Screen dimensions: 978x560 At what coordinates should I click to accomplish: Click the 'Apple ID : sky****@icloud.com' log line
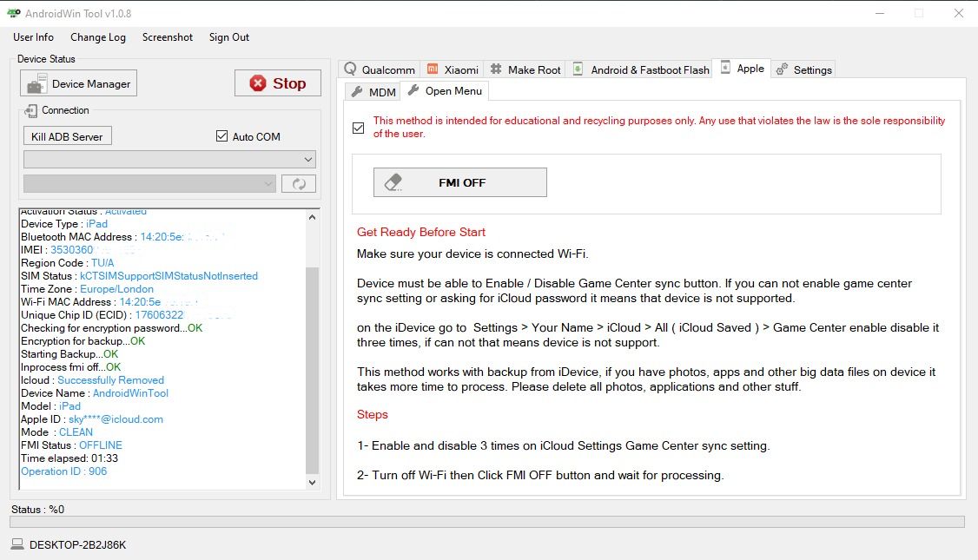pos(92,419)
